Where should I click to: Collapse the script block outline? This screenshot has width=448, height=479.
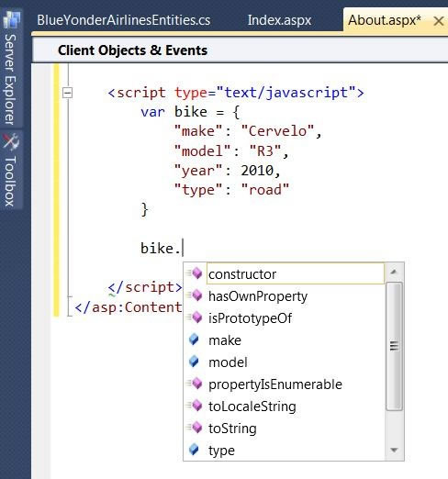67,93
